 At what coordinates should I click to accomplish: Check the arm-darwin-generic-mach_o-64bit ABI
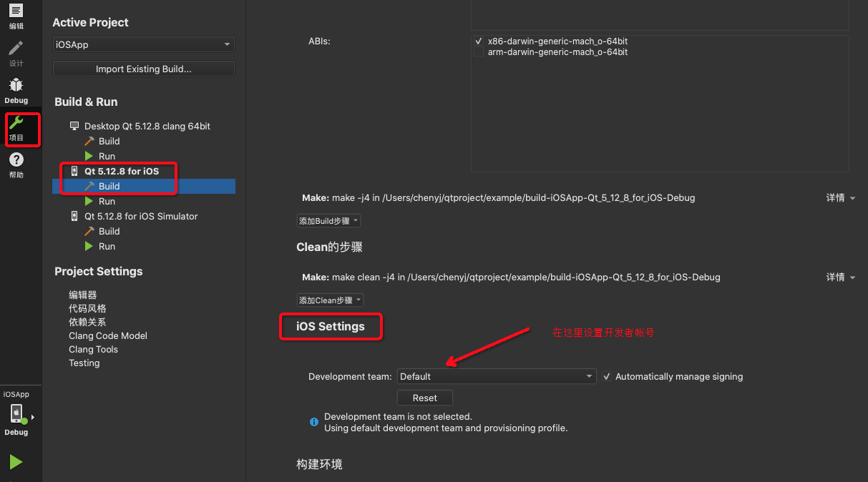(478, 51)
